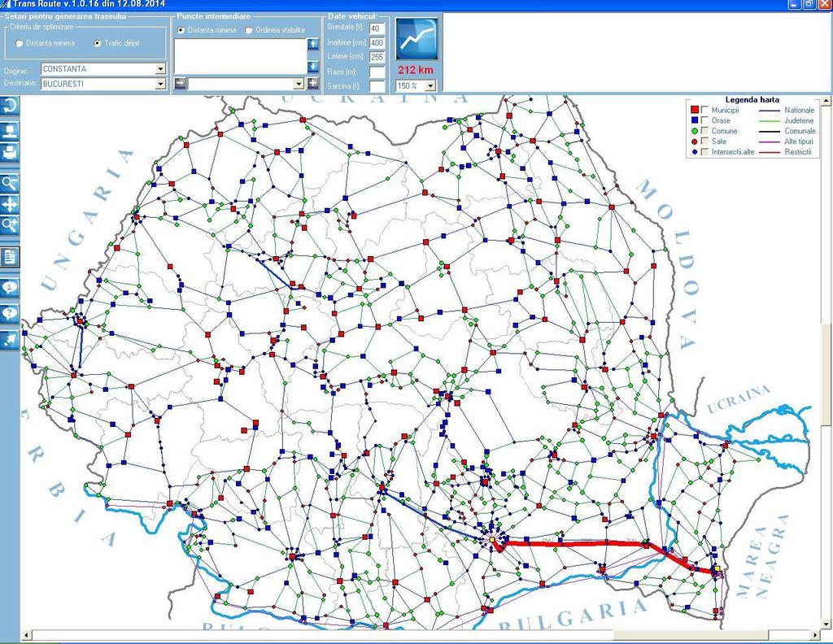Open the Origine dropdown showing CONSTANTA
Screen dimensions: 833x644
tap(160, 69)
